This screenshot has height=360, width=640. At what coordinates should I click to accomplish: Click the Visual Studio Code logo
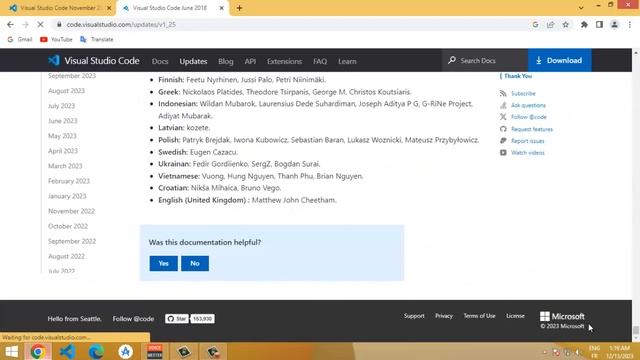point(93,61)
